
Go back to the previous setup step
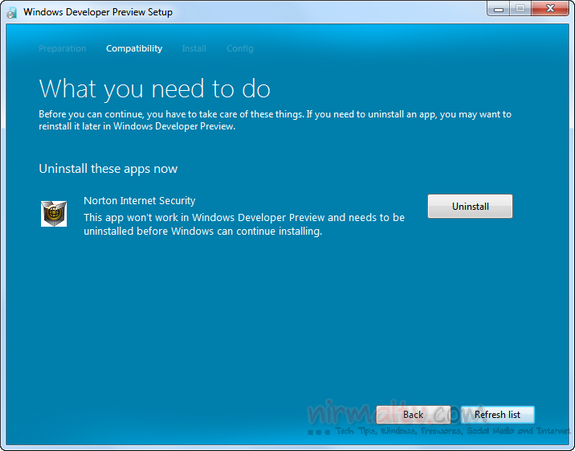click(x=413, y=415)
